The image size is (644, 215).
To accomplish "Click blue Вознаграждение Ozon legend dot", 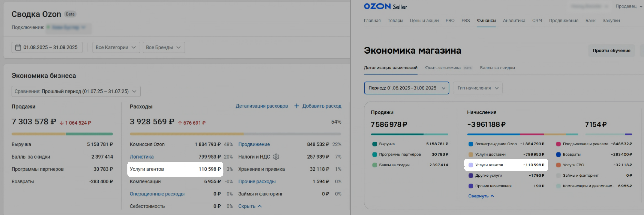I will [x=471, y=144].
